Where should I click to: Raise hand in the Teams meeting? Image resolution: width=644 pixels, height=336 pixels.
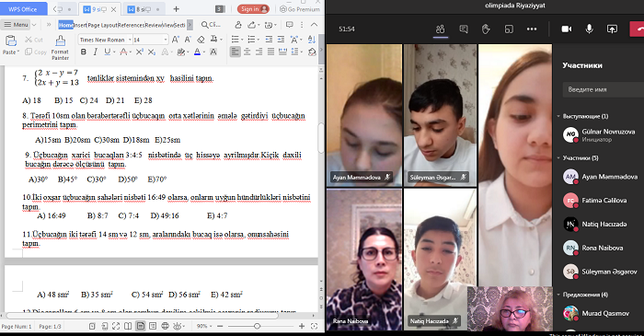486,29
